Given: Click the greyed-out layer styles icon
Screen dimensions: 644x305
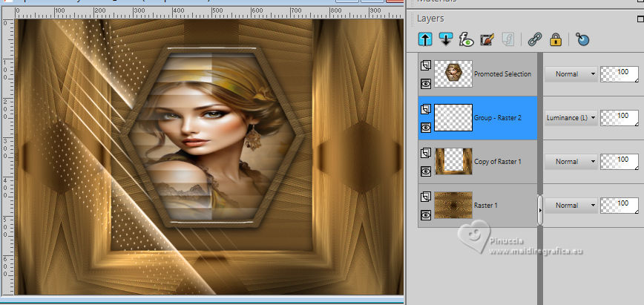Looking at the screenshot, I should pyautogui.click(x=508, y=39).
